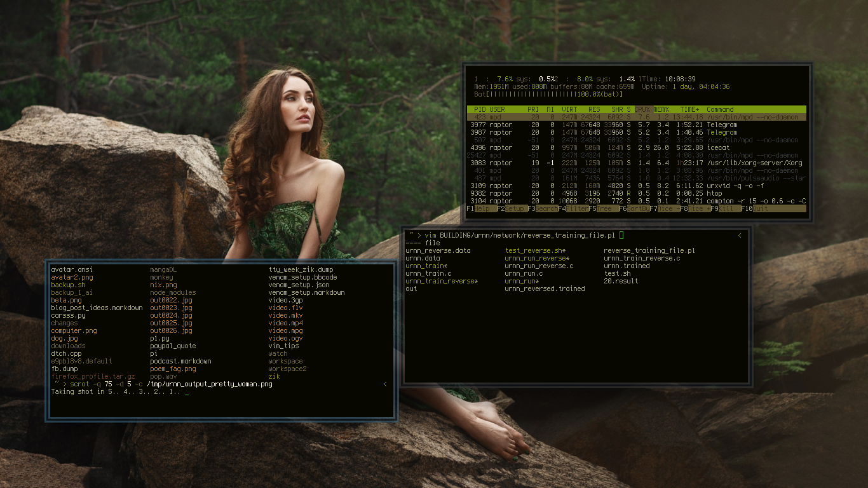Sort htop by the RES column header

coord(594,109)
